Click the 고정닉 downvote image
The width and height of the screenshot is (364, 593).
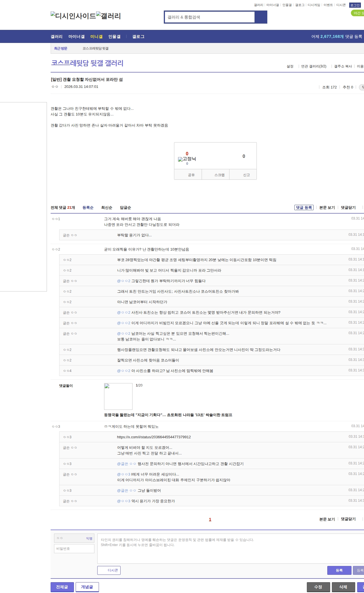click(187, 159)
